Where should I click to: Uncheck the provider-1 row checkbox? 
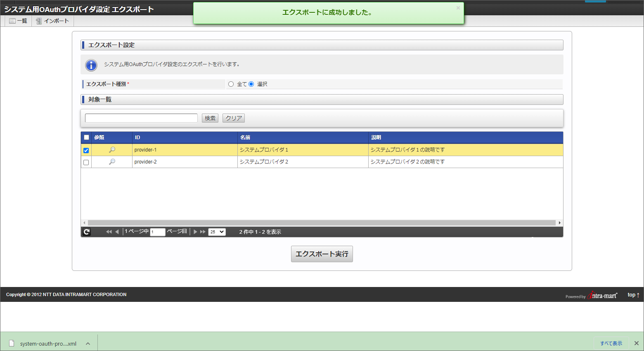click(86, 150)
